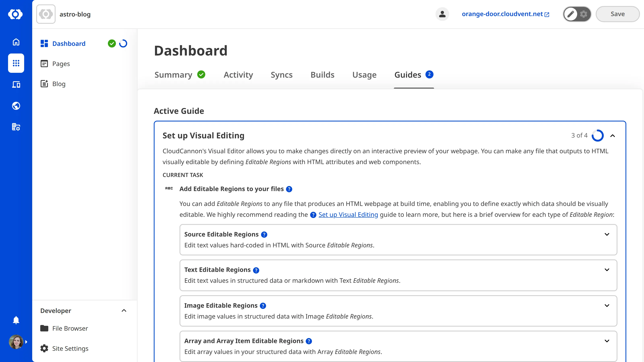This screenshot has height=362, width=644.
Task: Open the sites grid icon in the sidebar
Action: pos(16,63)
